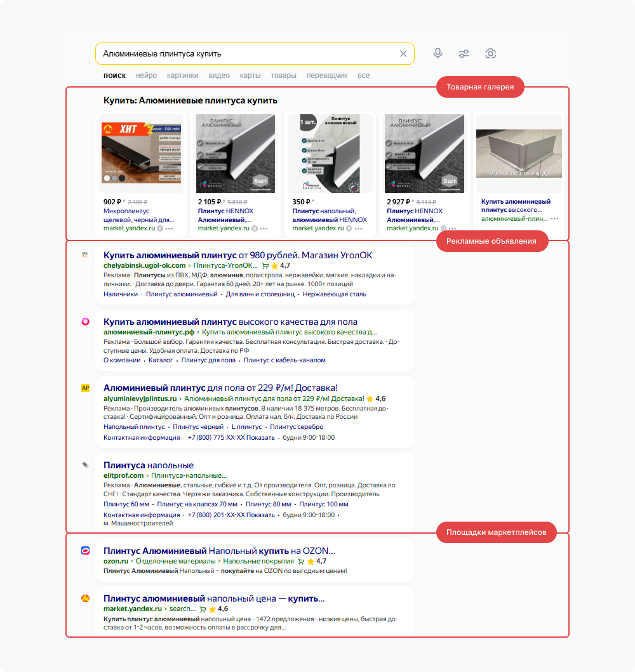
Task: Switch to the товары tab
Action: [x=283, y=76]
